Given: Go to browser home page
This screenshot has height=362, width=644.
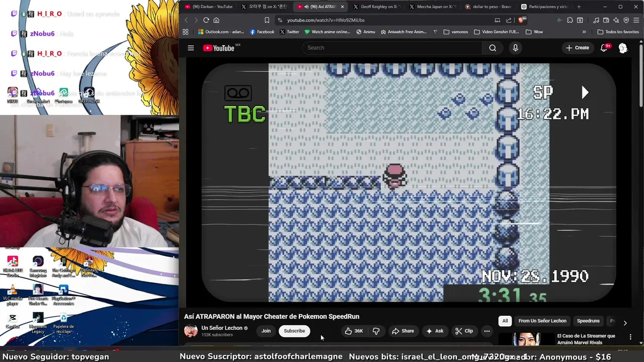Looking at the screenshot, I should [216, 20].
